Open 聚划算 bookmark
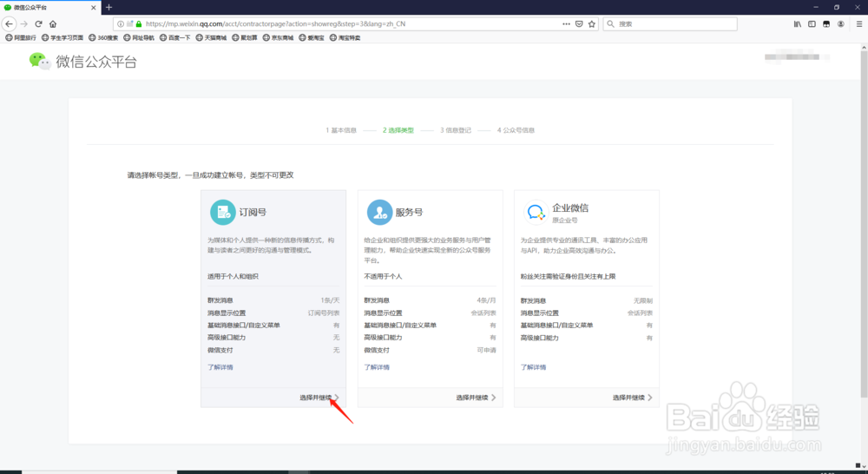This screenshot has height=474, width=868. (x=245, y=37)
